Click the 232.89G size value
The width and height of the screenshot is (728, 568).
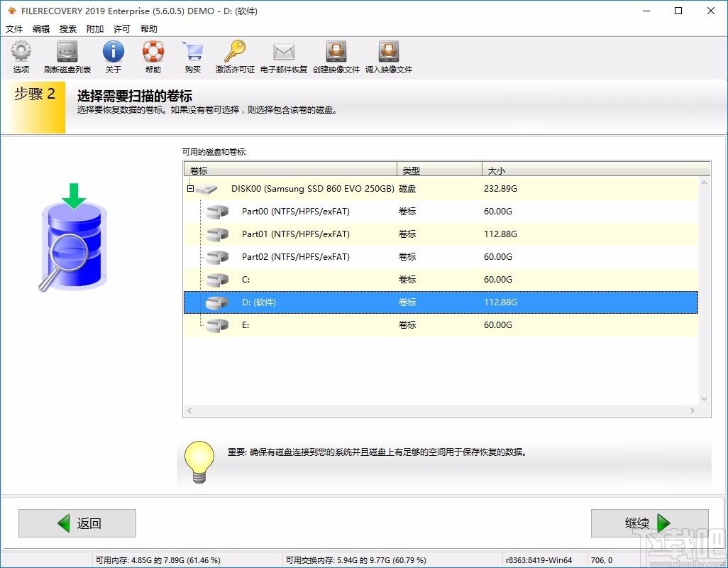click(500, 189)
